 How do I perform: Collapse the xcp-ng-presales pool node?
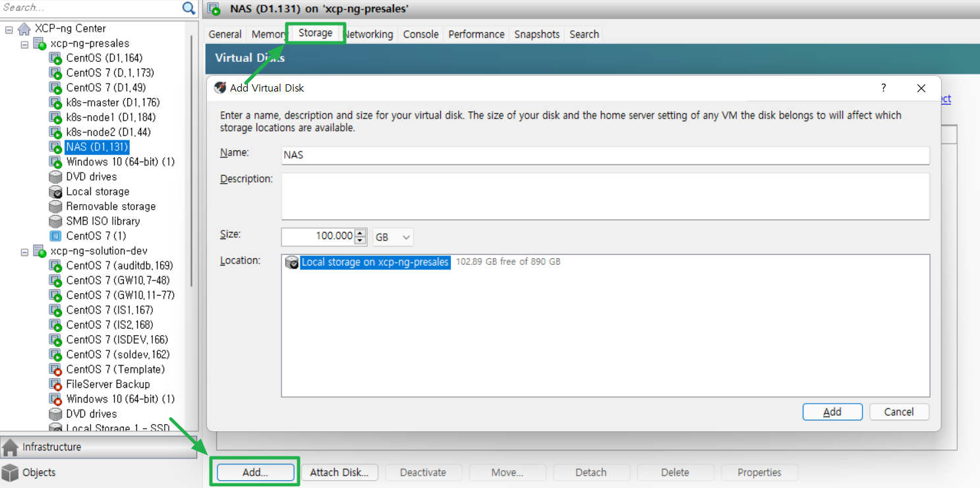[x=24, y=44]
